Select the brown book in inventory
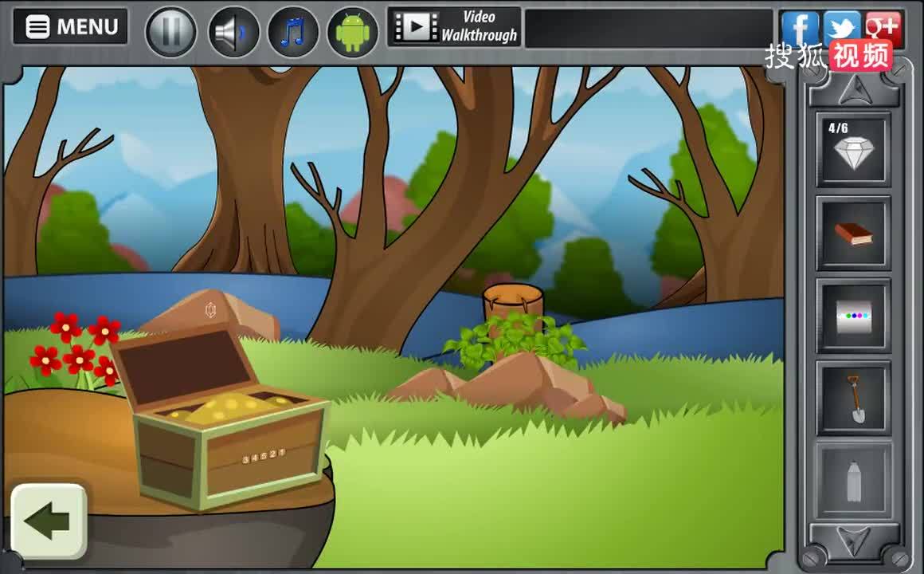 coord(853,234)
